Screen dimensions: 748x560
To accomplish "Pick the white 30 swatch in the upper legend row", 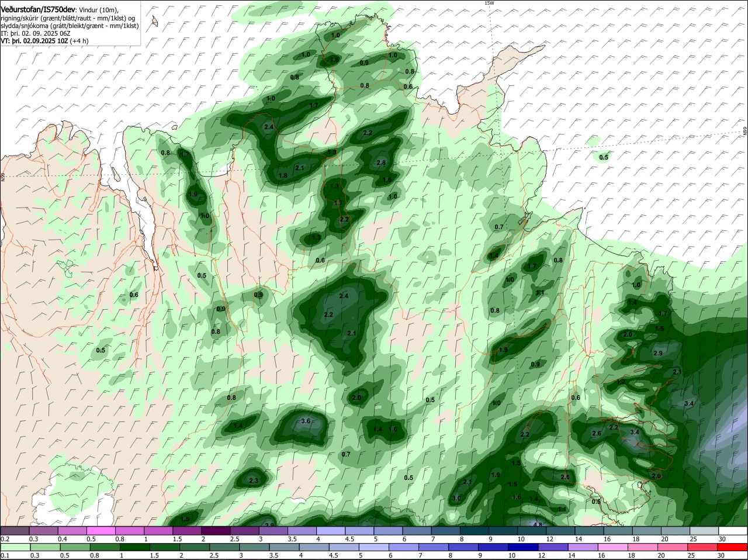I will [x=733, y=531].
